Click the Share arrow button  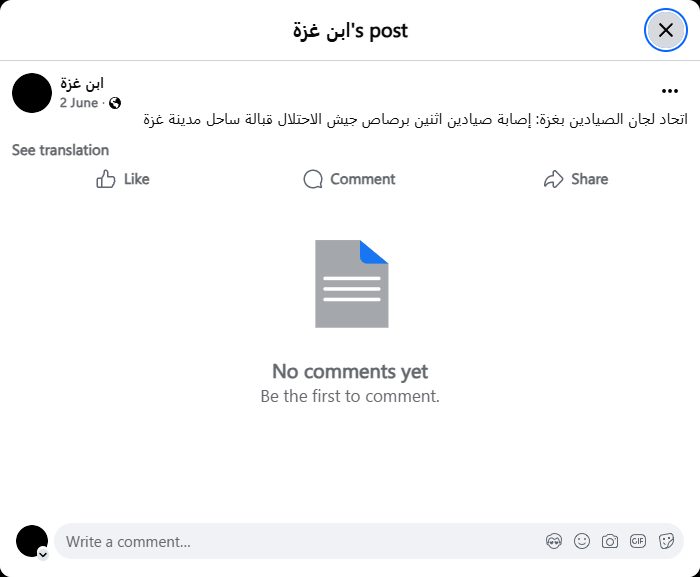click(576, 179)
